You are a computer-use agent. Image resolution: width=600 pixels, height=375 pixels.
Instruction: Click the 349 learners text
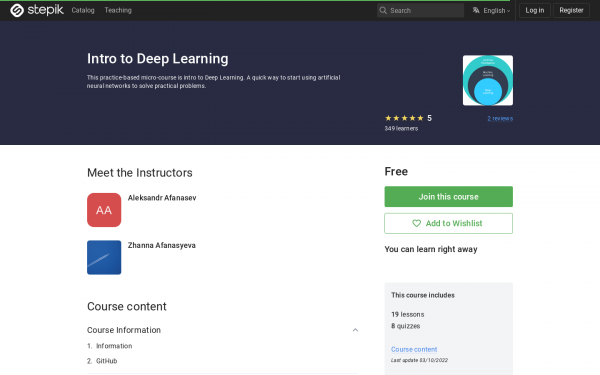[401, 129]
